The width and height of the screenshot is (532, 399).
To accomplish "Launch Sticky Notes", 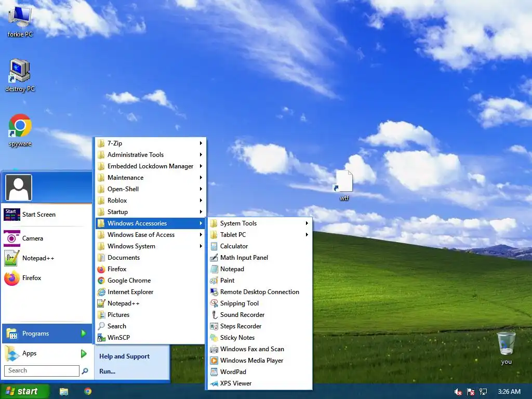I will [x=260, y=338].
